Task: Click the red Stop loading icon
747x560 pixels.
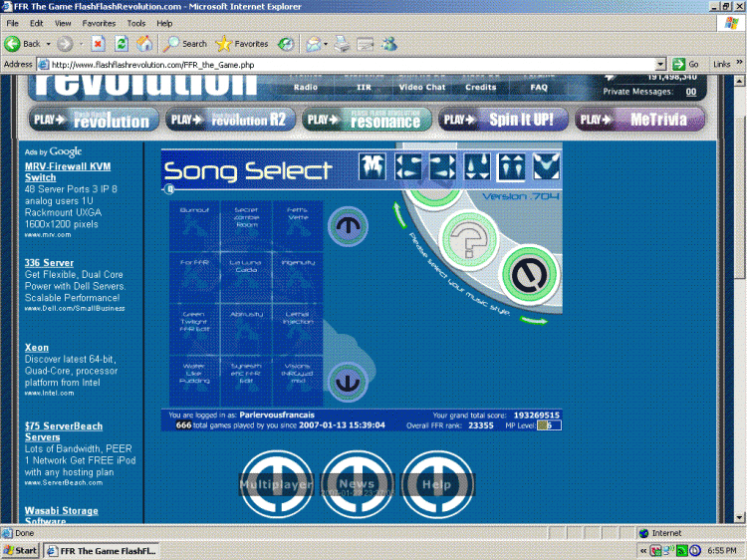Action: (99, 44)
